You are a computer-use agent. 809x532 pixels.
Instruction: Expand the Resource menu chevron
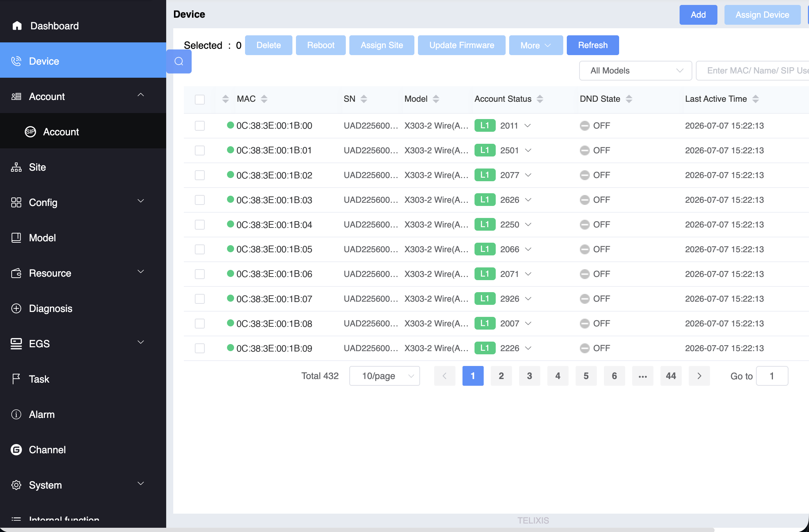141,272
